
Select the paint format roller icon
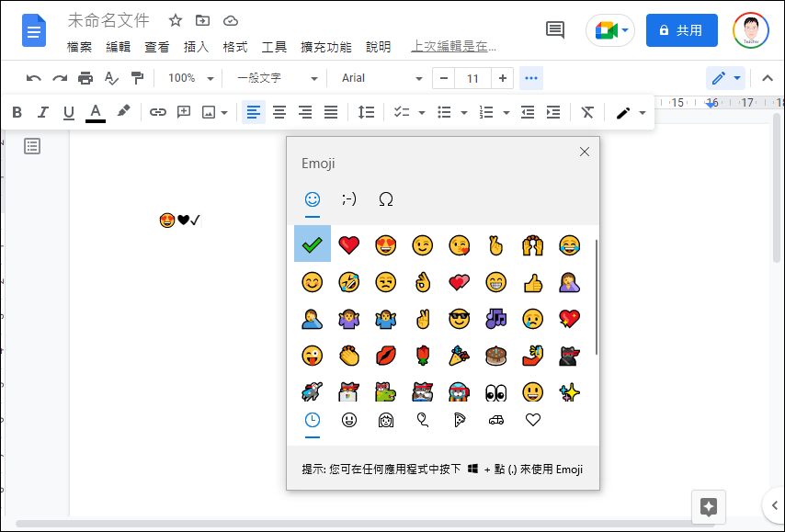137,78
